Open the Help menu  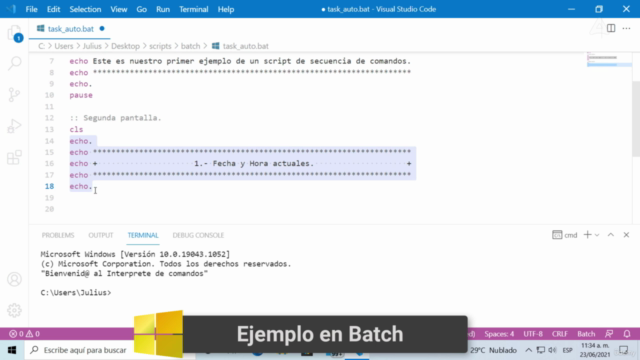pyautogui.click(x=226, y=9)
